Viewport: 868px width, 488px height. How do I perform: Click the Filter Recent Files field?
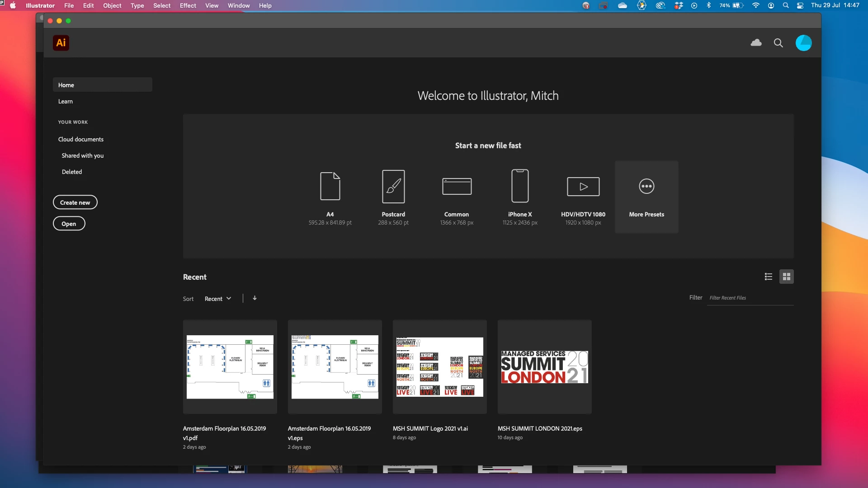point(750,298)
